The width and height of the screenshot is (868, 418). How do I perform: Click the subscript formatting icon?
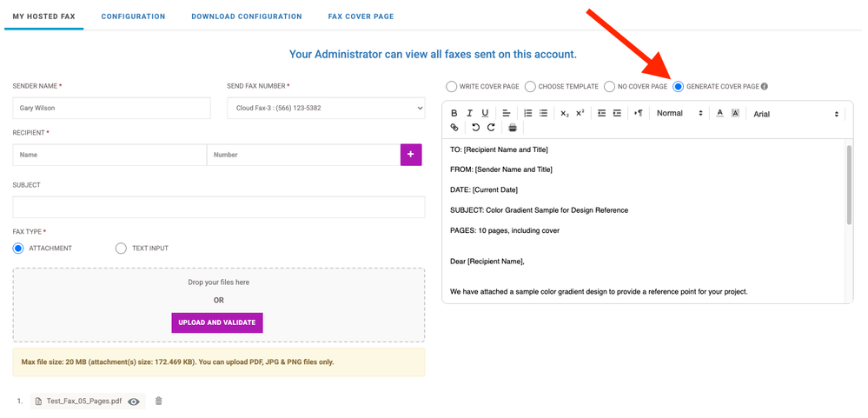pyautogui.click(x=565, y=113)
